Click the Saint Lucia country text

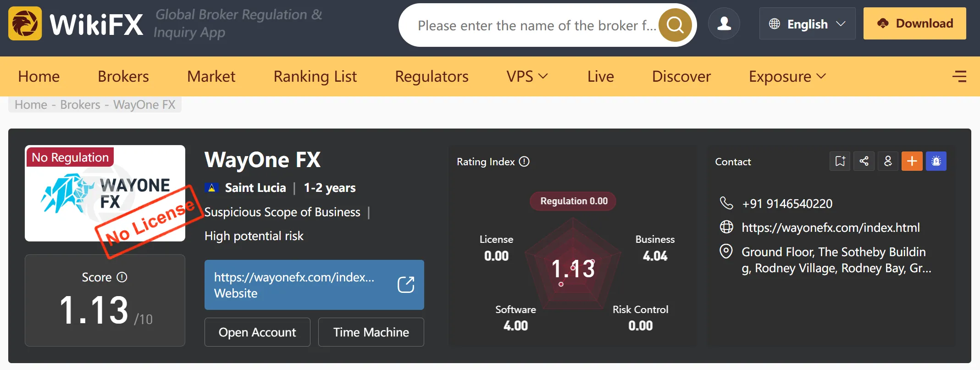pyautogui.click(x=255, y=188)
